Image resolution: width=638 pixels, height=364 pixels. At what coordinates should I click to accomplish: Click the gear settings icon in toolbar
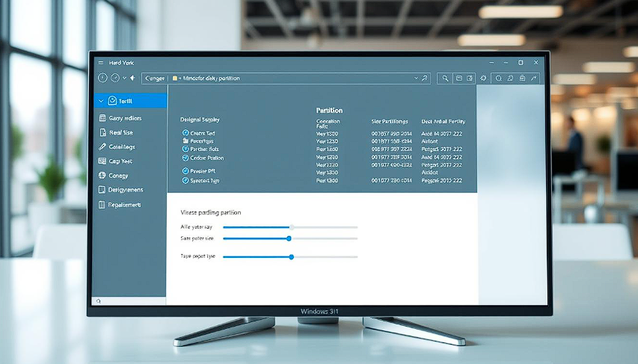click(484, 78)
